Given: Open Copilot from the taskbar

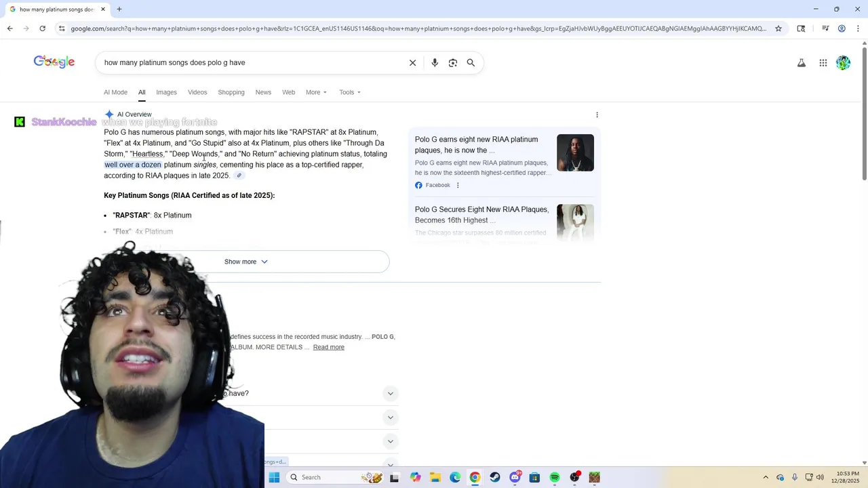Looking at the screenshot, I should pos(415,477).
